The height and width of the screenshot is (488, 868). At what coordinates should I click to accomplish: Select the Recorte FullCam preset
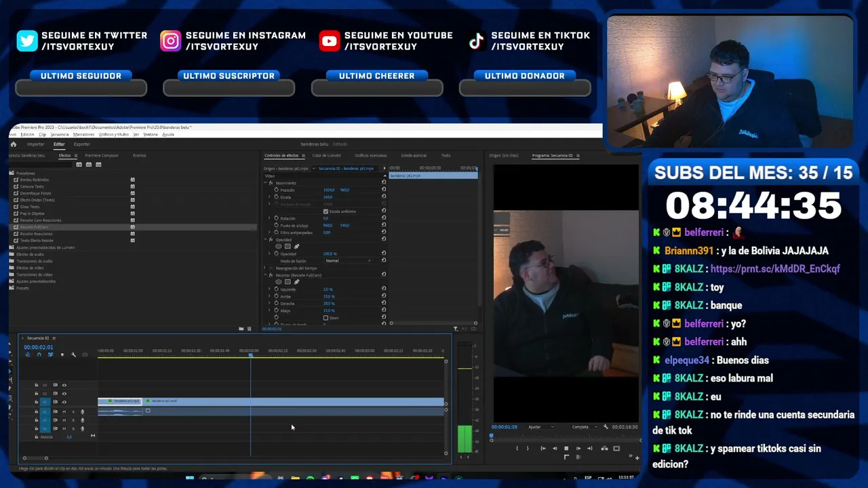coord(34,227)
